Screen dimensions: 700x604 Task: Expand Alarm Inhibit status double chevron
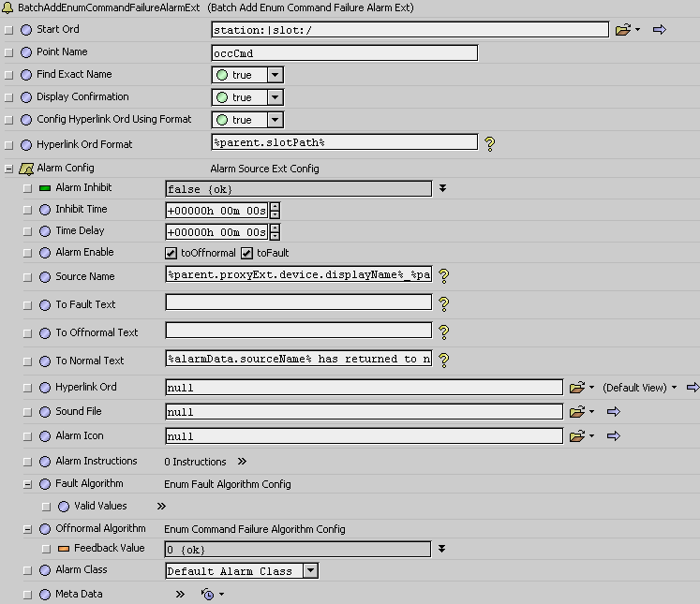click(442, 188)
